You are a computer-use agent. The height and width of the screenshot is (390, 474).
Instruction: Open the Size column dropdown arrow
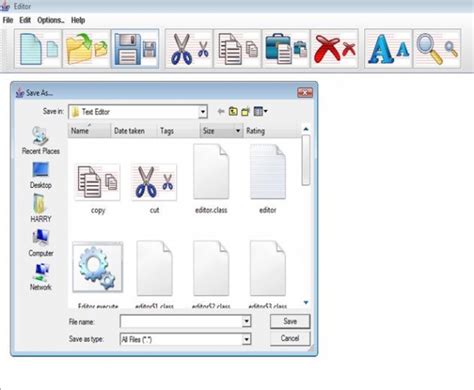point(238,131)
